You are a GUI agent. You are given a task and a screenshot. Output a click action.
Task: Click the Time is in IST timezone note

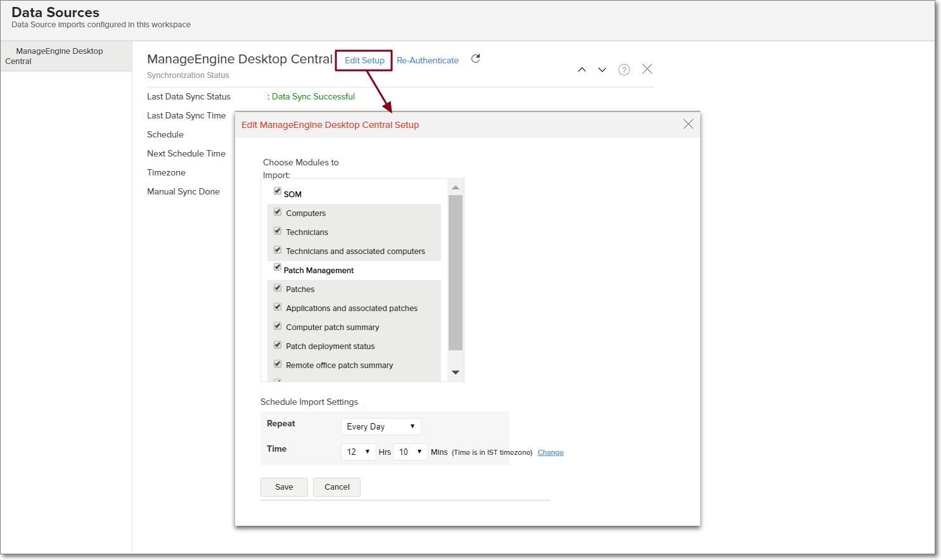[492, 452]
